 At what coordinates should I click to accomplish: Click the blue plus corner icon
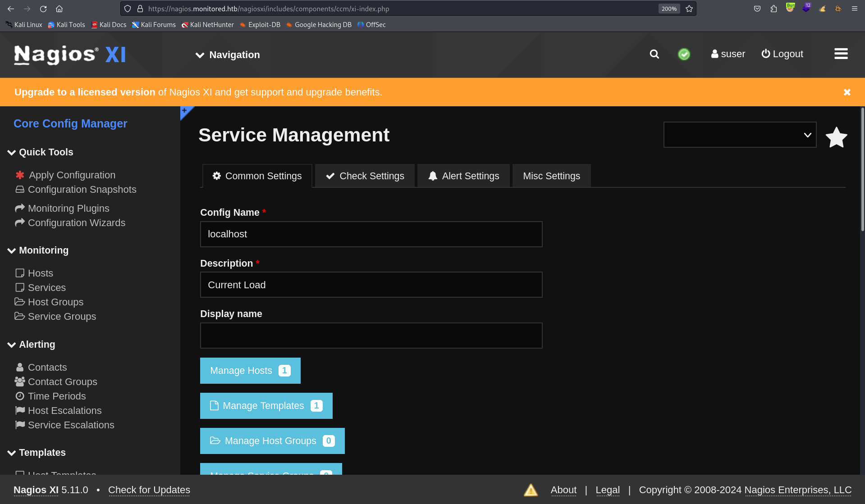[185, 111]
